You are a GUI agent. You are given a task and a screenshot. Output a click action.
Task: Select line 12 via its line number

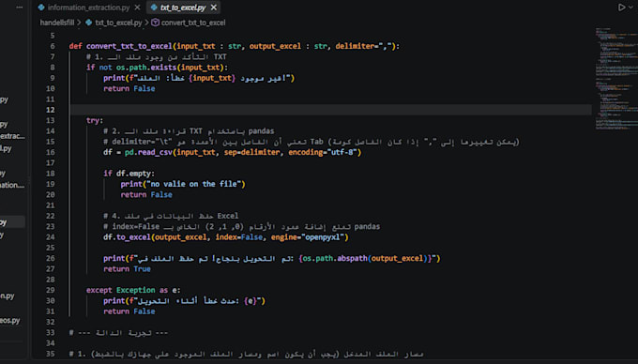tap(51, 110)
